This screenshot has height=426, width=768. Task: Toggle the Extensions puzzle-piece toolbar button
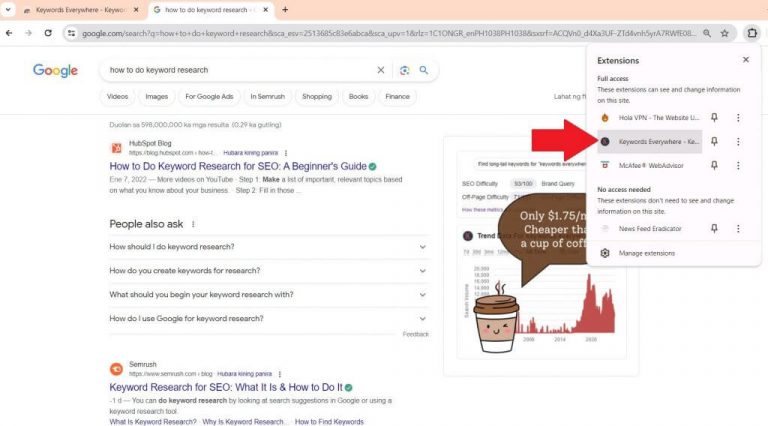[x=752, y=33]
